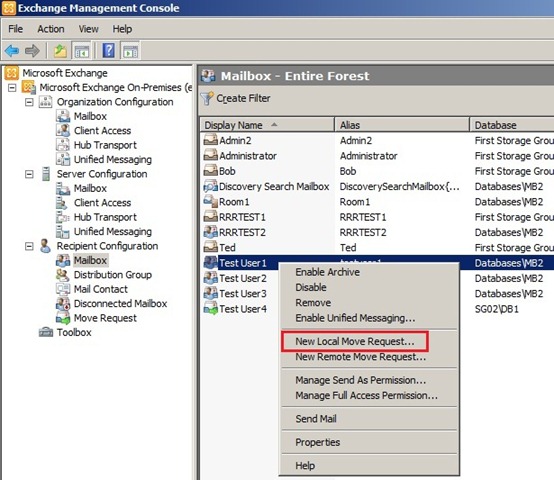Select Client Access under Server Configuration
Viewport: 554px width, 480px height.
(102, 203)
